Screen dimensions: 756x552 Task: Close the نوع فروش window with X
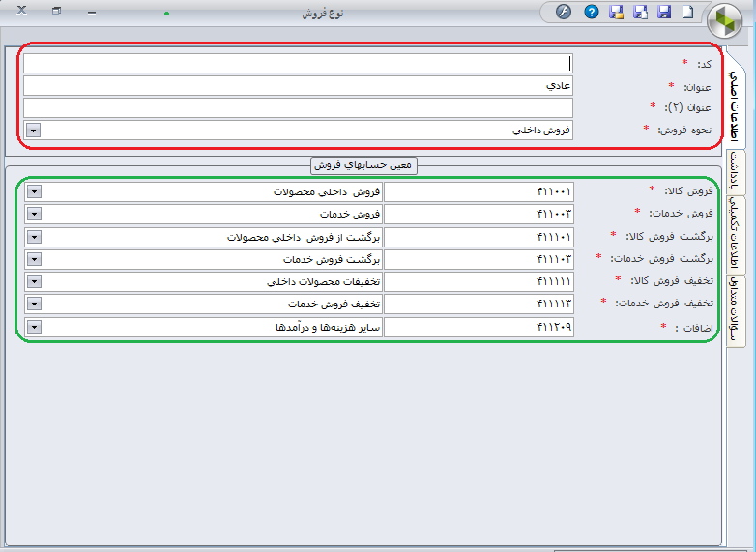pyautogui.click(x=21, y=10)
